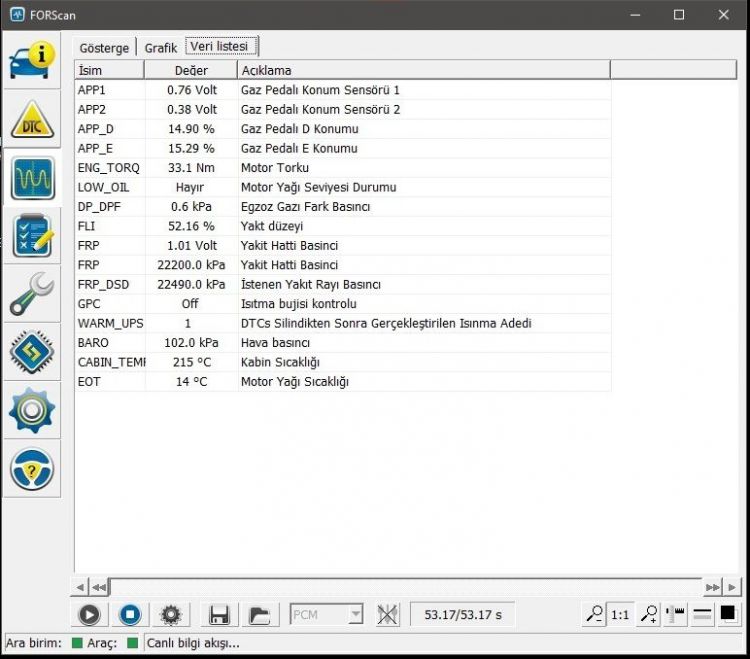Open the chip module configuration section
This screenshot has width=750, height=659.
[32, 352]
